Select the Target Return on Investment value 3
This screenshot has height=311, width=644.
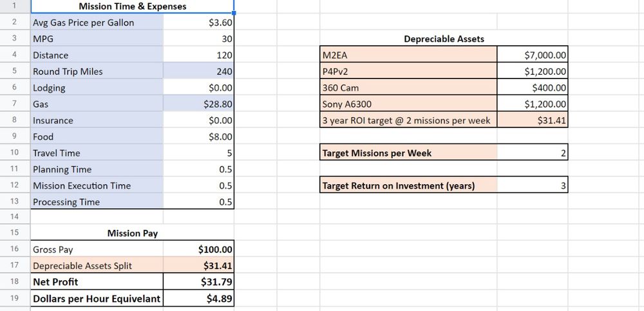532,186
